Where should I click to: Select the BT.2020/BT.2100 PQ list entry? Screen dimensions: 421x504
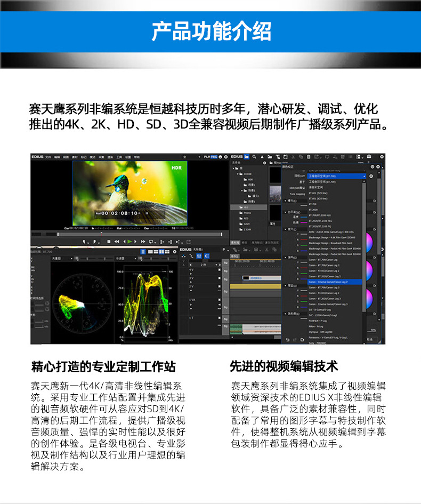coord(320,227)
